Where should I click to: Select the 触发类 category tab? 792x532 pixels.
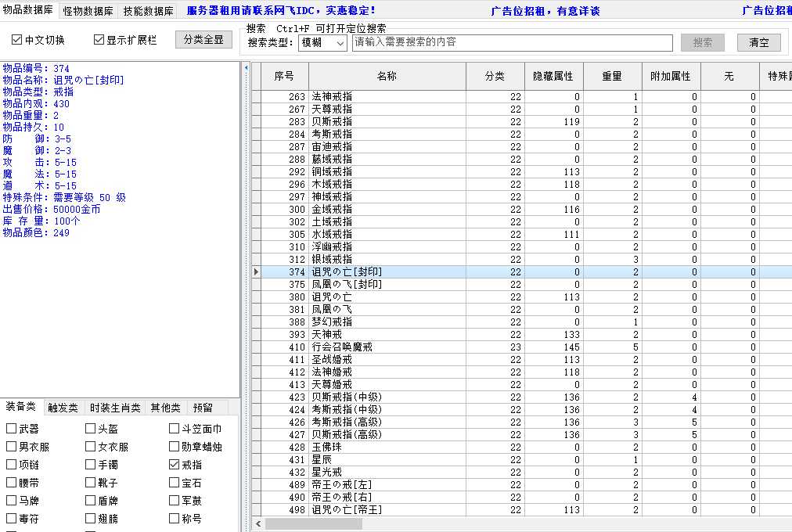tap(63, 408)
